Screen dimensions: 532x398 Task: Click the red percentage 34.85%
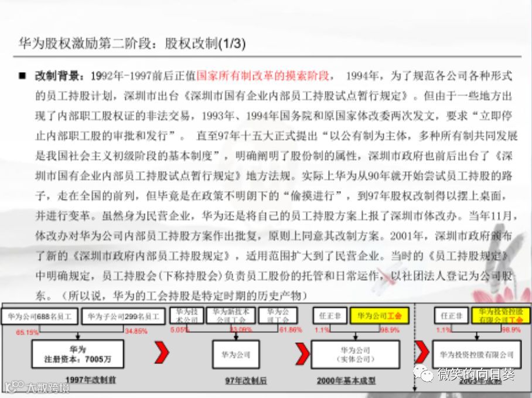(x=136, y=331)
